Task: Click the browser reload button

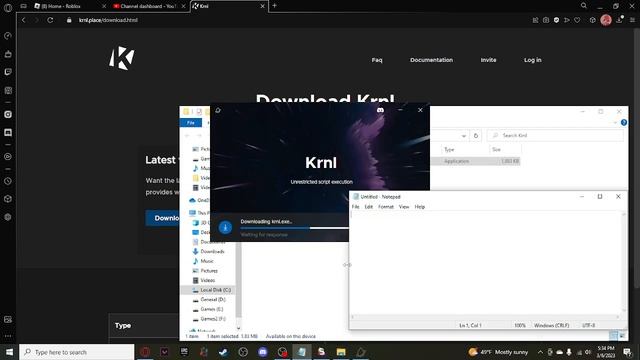Action: 50,20
